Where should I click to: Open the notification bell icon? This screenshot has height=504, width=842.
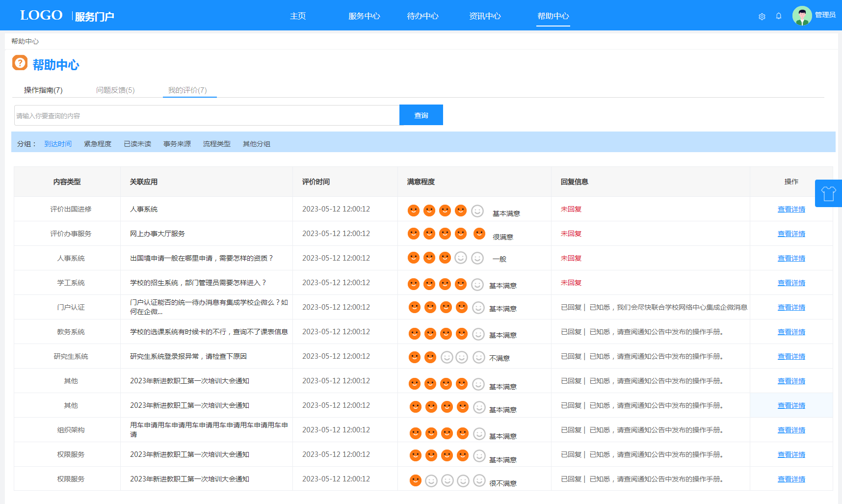coord(779,16)
